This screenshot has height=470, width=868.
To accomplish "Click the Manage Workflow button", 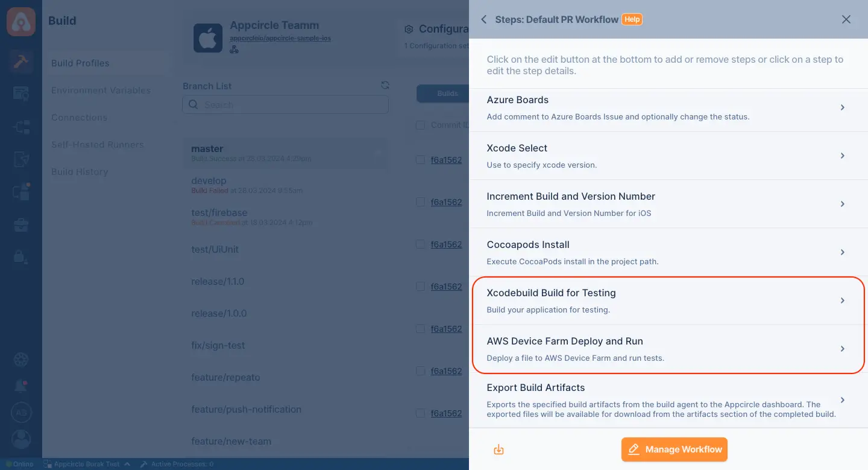I will [675, 449].
